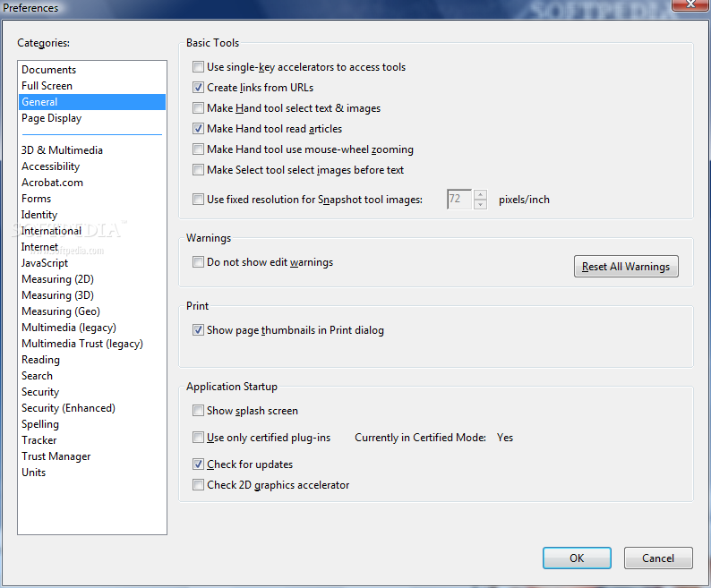The width and height of the screenshot is (711, 588).
Task: Select the General category
Action: pyautogui.click(x=92, y=102)
